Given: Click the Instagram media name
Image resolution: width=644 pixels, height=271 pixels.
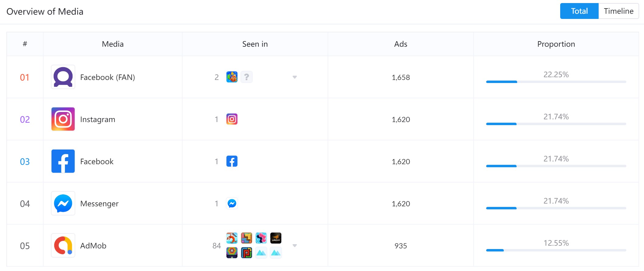Looking at the screenshot, I should tap(98, 119).
